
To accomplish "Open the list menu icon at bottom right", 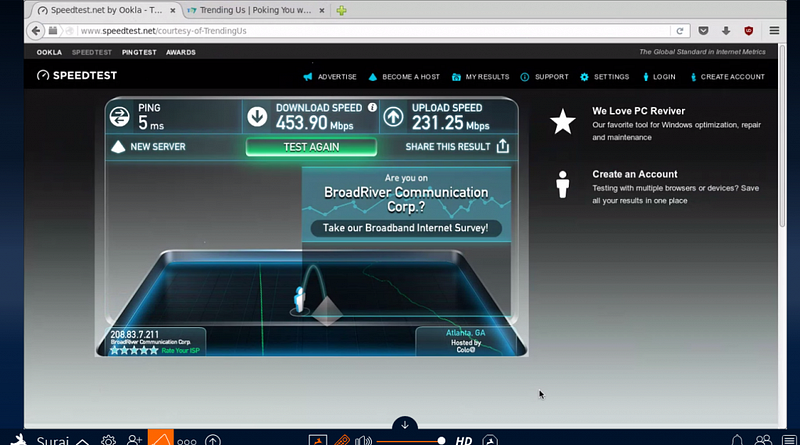I will [789, 440].
